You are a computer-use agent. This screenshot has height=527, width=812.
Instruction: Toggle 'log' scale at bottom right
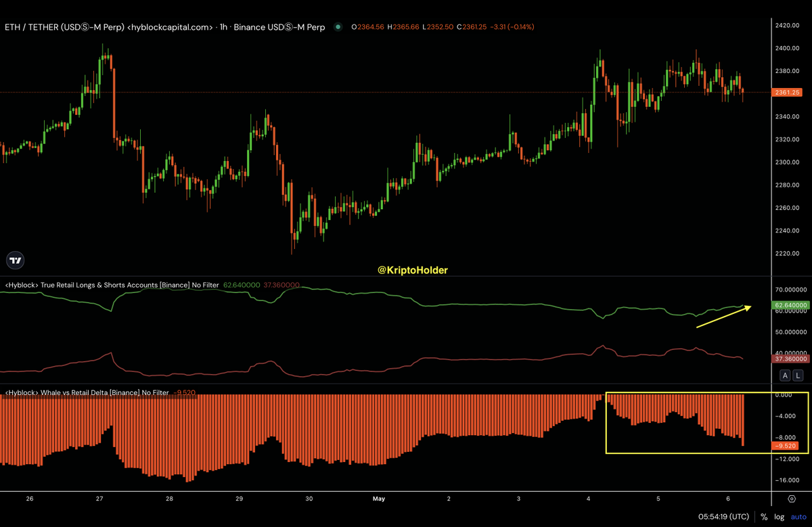click(780, 516)
